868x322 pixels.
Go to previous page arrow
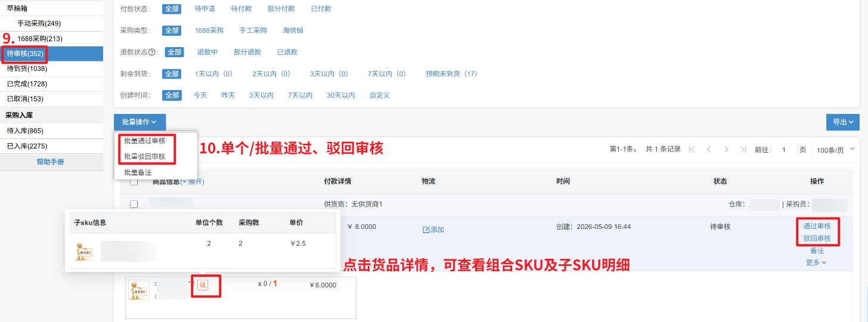point(709,150)
